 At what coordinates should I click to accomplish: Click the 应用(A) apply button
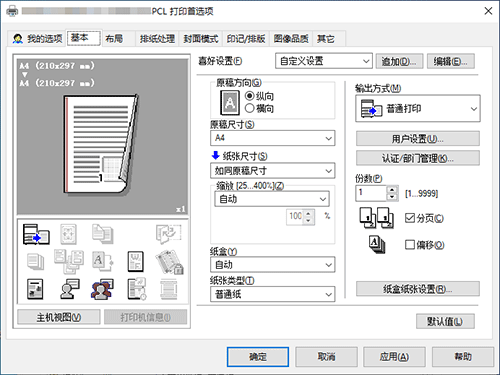pos(394,357)
